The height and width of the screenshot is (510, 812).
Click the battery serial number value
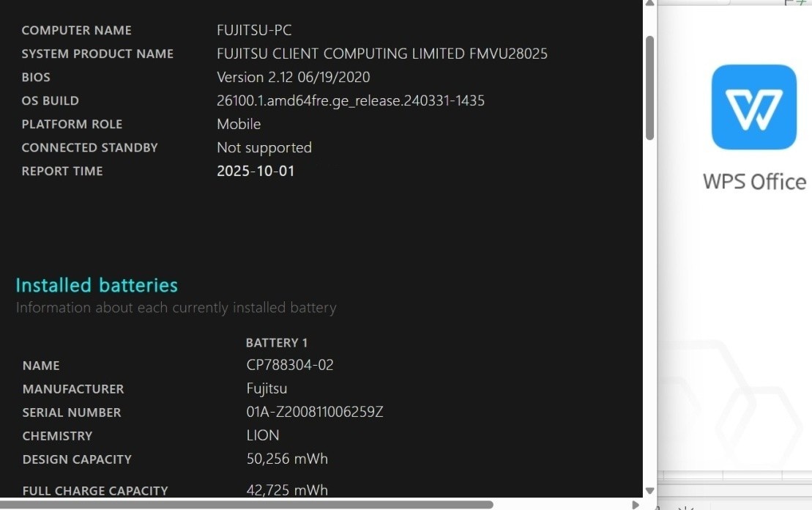pyautogui.click(x=315, y=412)
